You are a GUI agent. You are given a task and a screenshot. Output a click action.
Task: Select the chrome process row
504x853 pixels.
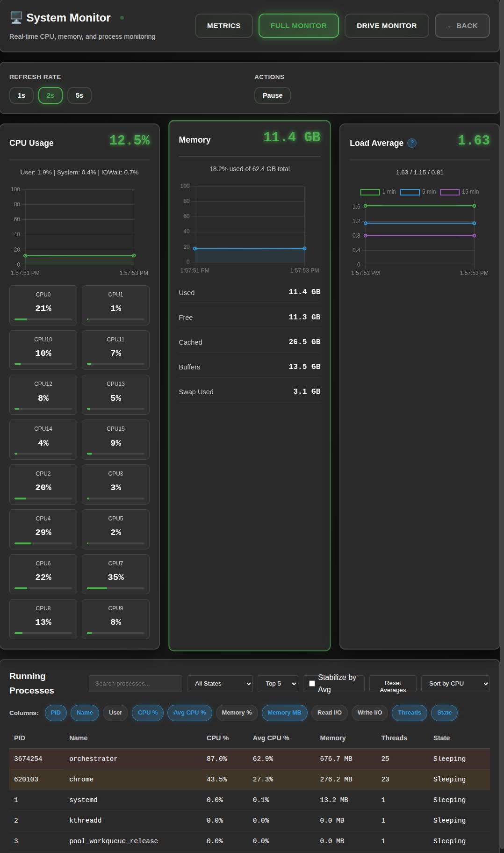(250, 780)
